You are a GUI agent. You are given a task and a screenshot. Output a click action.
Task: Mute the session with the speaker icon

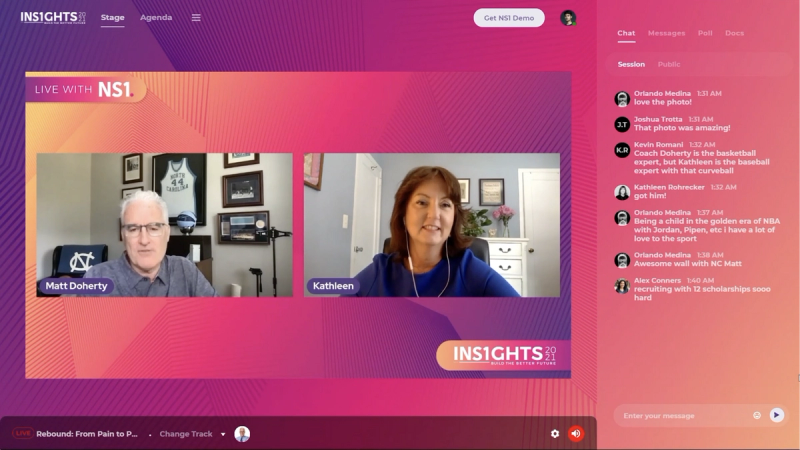tap(576, 434)
